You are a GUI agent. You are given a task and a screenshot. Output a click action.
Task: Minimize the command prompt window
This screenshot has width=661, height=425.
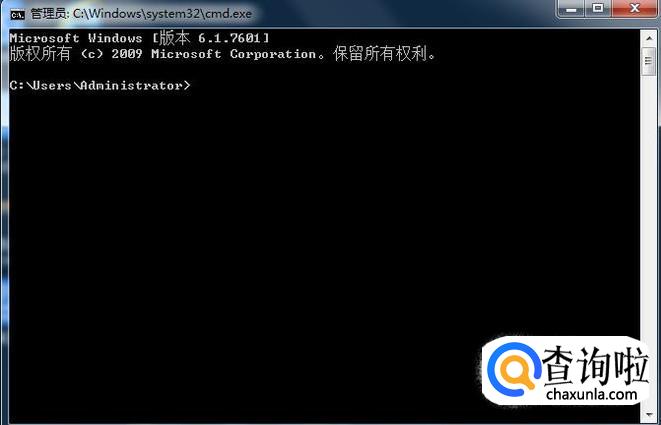[x=571, y=9]
